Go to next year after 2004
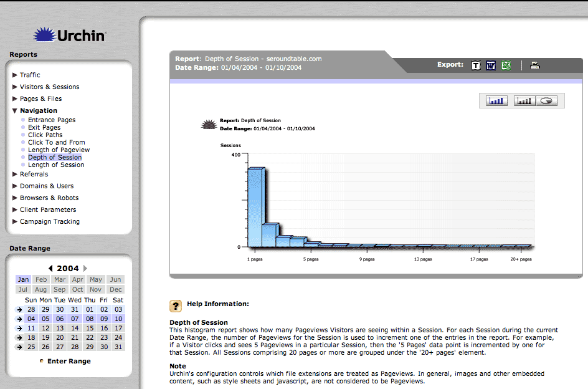This screenshot has height=389, width=588. [x=85, y=268]
